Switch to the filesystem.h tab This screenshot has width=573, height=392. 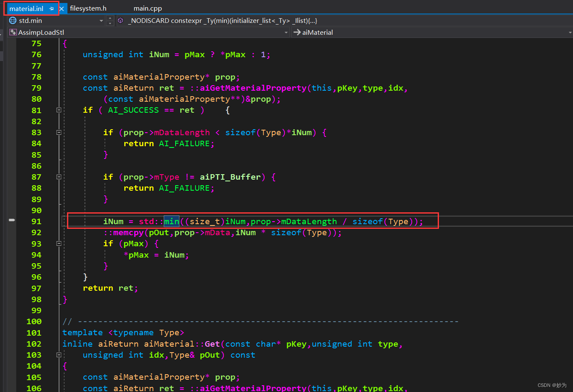click(88, 8)
